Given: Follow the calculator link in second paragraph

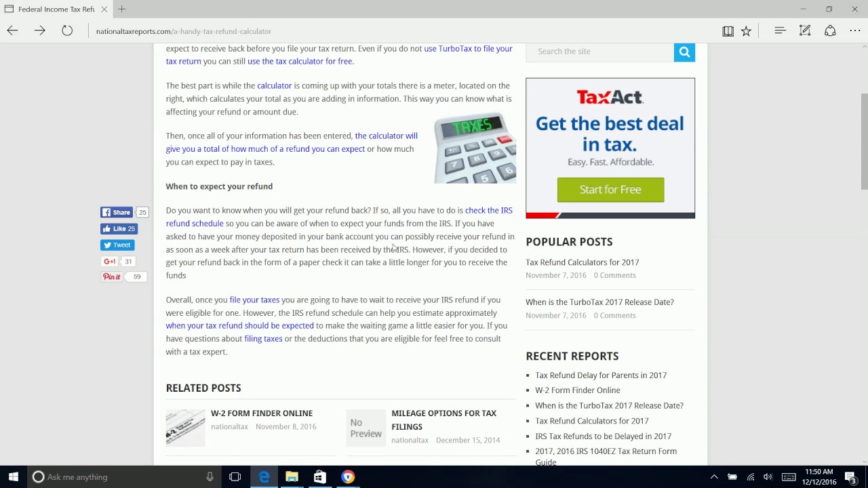Looking at the screenshot, I should tap(274, 85).
